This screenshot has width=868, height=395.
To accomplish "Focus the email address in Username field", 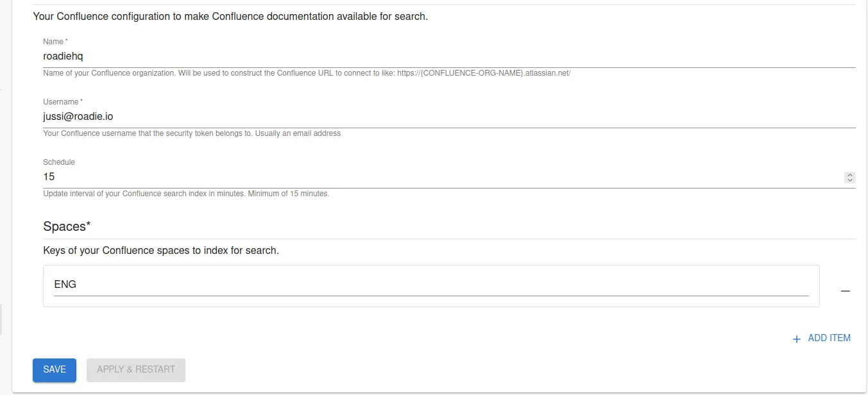I will click(78, 116).
